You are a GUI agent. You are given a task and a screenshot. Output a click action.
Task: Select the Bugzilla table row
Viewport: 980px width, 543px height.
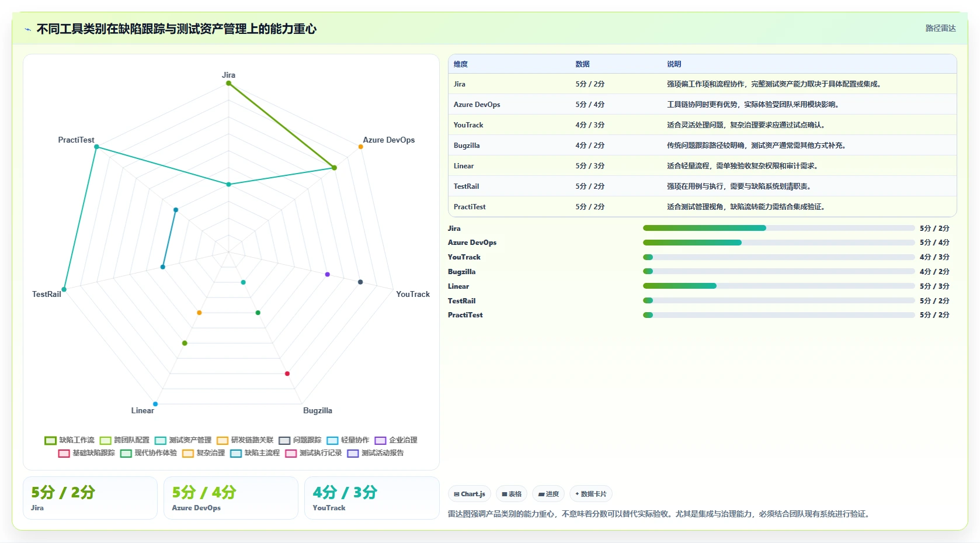(x=702, y=146)
